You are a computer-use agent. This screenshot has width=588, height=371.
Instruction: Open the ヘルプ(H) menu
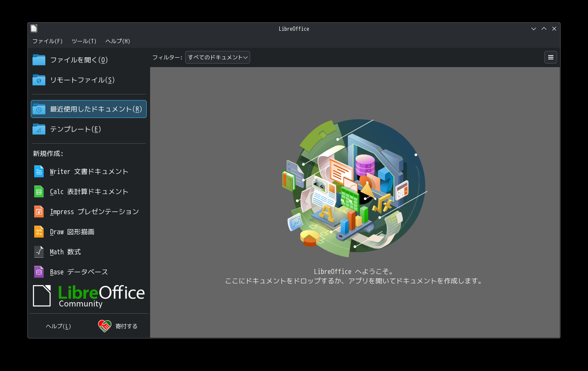coord(118,41)
